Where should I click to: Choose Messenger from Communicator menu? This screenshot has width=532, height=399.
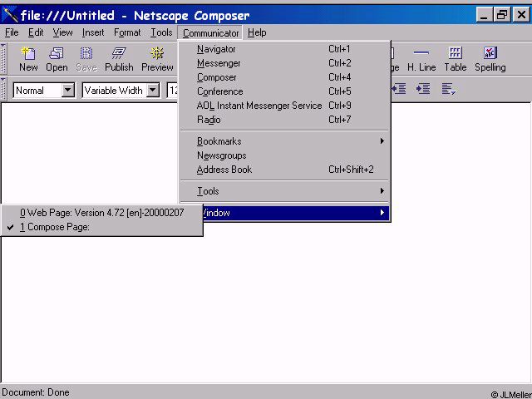coord(284,63)
